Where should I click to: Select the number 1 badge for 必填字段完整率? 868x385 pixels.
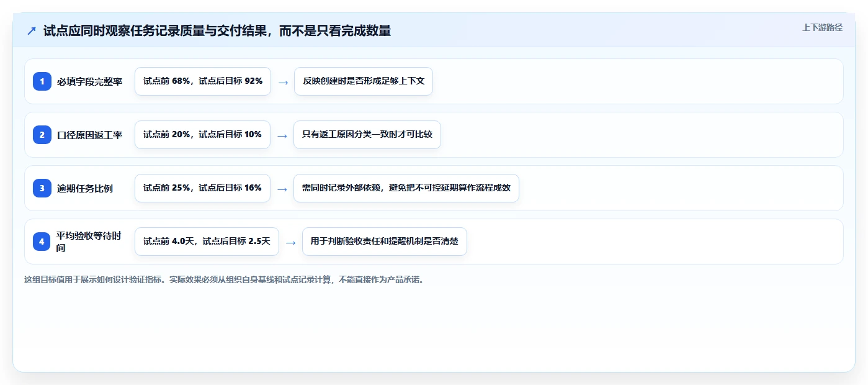(x=42, y=81)
